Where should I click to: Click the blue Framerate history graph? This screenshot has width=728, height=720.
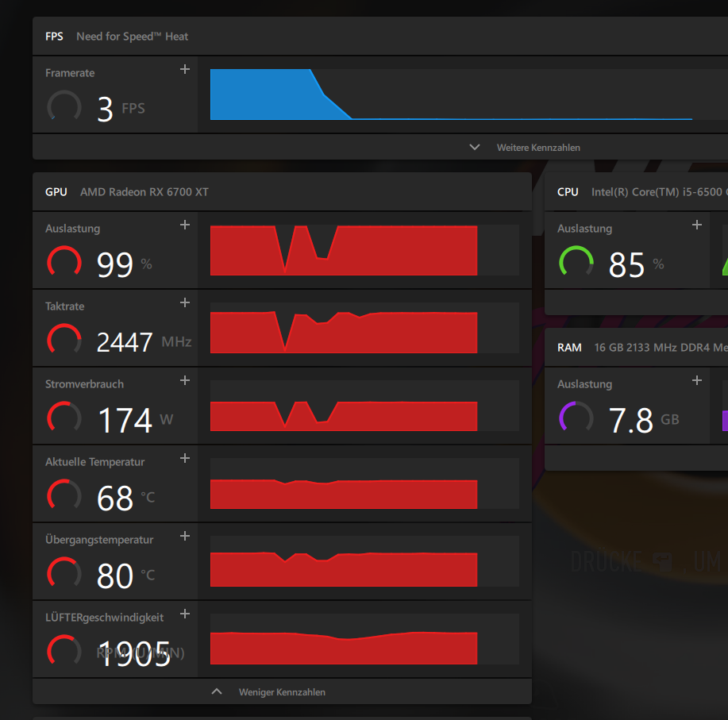469,94
